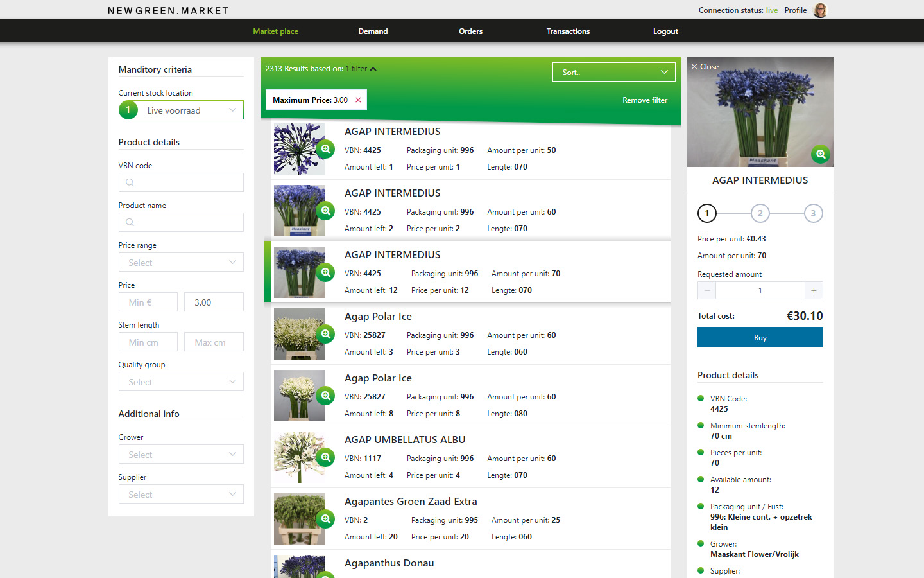Click grower name Maaskant Flower/Vrolijk
Image resolution: width=924 pixels, height=578 pixels.
pyautogui.click(x=755, y=554)
